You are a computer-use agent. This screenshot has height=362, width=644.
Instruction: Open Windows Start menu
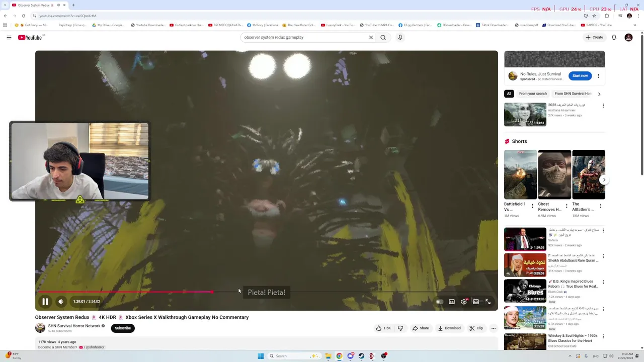(261, 356)
